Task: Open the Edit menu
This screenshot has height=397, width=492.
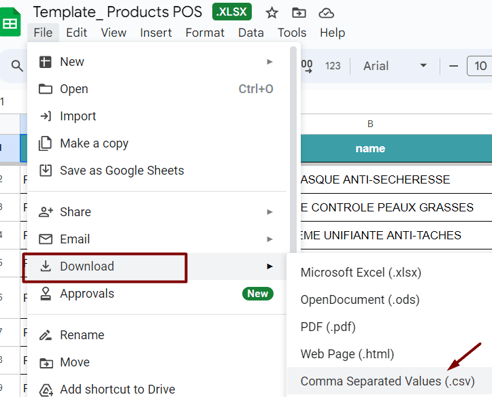Action: pyautogui.click(x=76, y=33)
